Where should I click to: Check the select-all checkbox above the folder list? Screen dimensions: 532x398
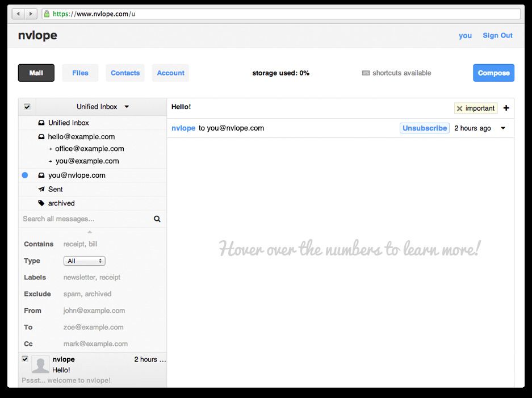tap(27, 107)
